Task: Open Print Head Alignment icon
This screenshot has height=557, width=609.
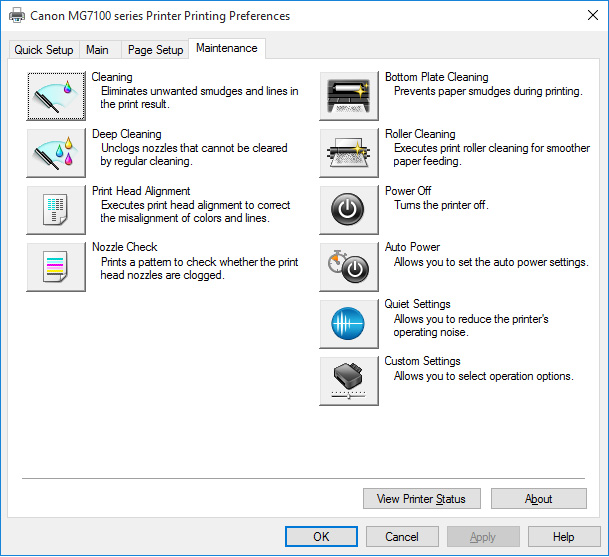Action: click(56, 209)
